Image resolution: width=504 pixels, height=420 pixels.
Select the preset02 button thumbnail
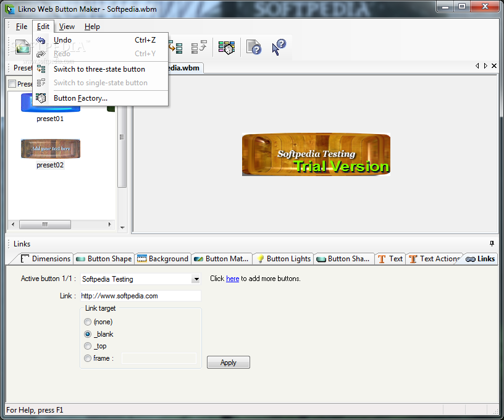click(x=51, y=148)
